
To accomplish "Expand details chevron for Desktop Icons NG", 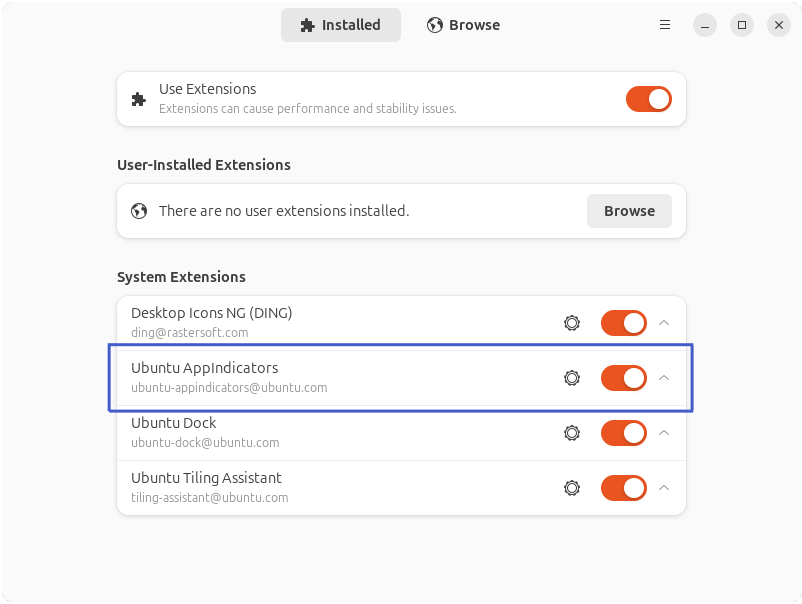I will [x=664, y=323].
